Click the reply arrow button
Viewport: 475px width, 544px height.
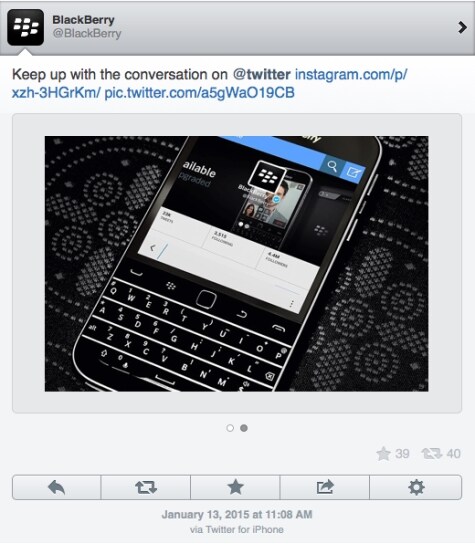tap(57, 487)
